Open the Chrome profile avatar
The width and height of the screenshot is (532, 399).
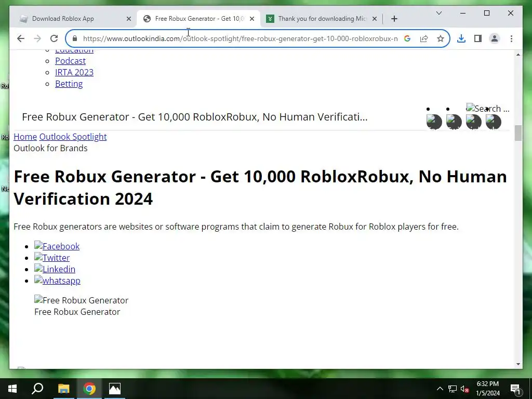click(x=495, y=38)
